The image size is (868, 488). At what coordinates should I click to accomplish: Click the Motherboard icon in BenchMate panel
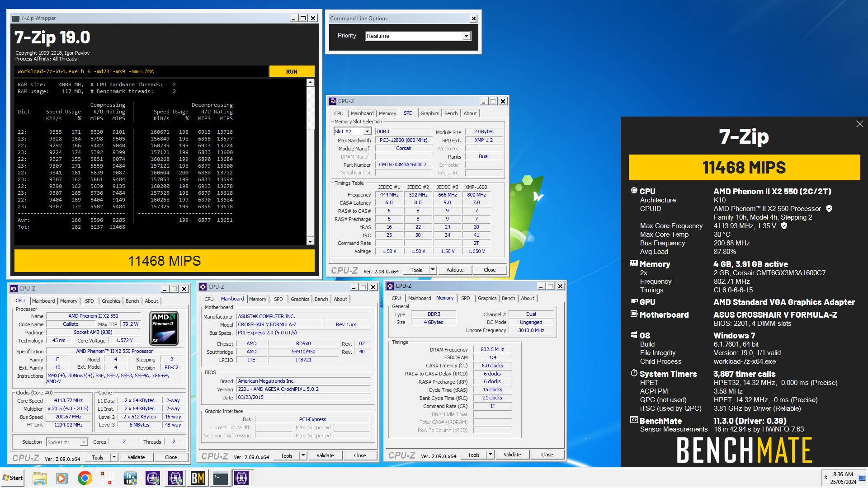[x=634, y=314]
